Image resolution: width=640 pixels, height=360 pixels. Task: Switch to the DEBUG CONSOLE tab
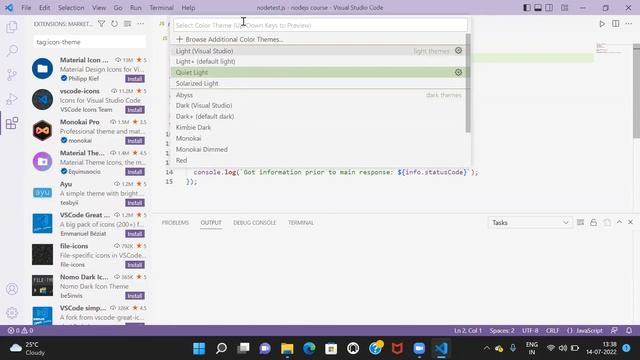255,222
